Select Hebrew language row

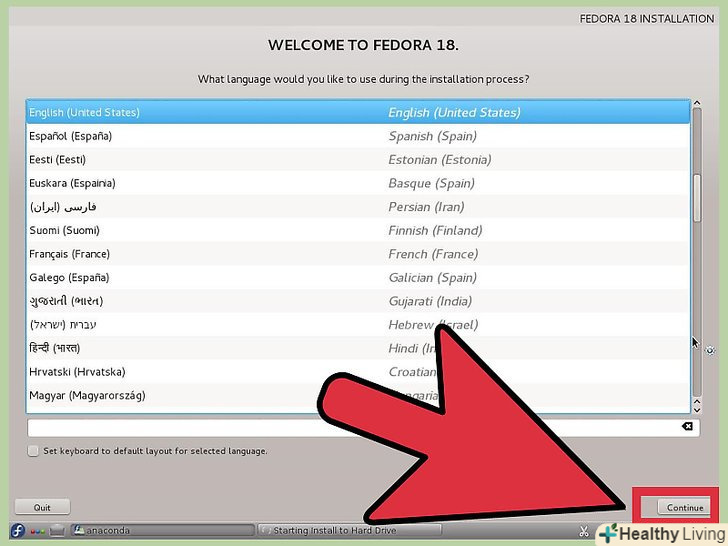click(x=358, y=325)
